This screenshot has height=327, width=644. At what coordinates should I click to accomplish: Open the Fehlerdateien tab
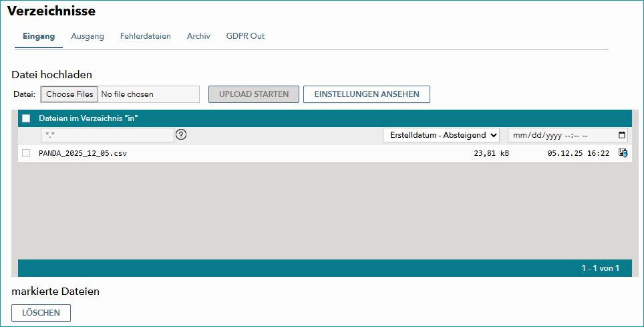[146, 36]
